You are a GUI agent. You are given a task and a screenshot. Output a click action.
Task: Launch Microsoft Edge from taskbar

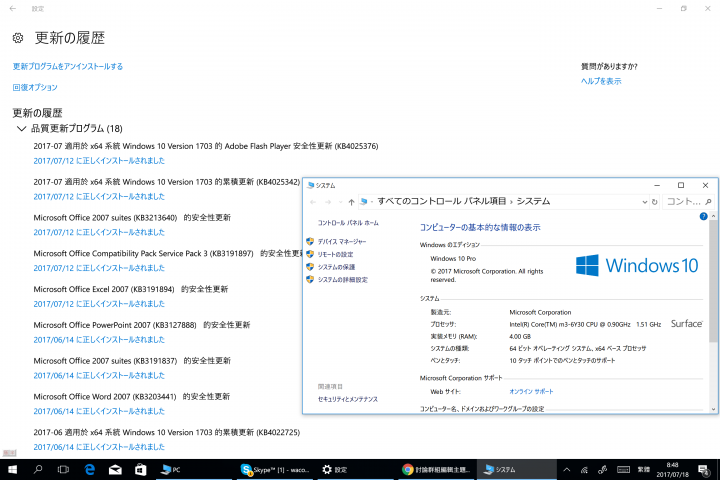90,469
